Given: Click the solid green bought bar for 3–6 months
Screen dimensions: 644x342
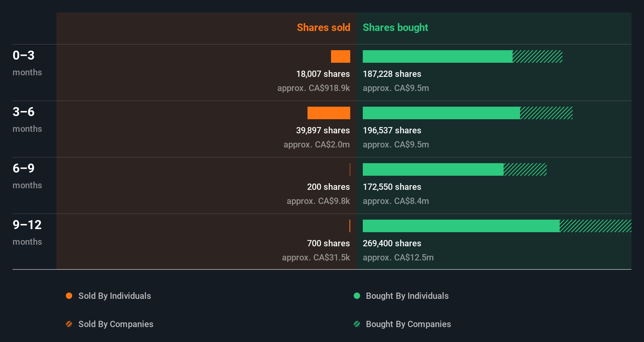Looking at the screenshot, I should [441, 113].
